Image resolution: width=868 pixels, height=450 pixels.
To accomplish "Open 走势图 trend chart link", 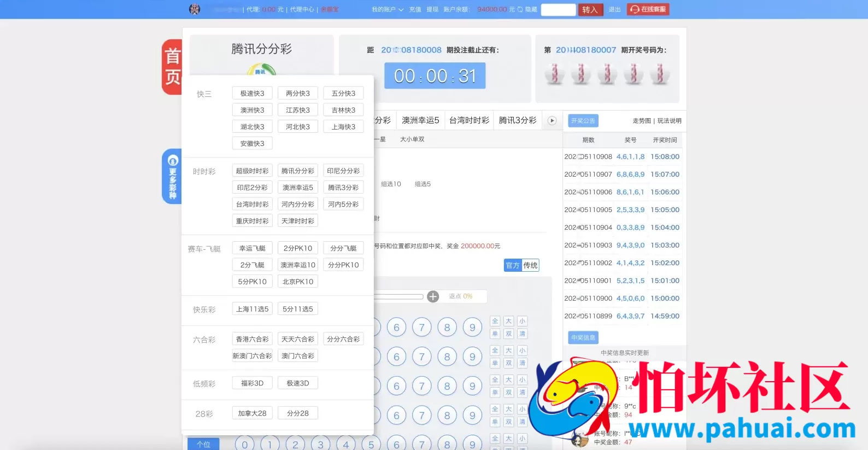I will click(642, 121).
